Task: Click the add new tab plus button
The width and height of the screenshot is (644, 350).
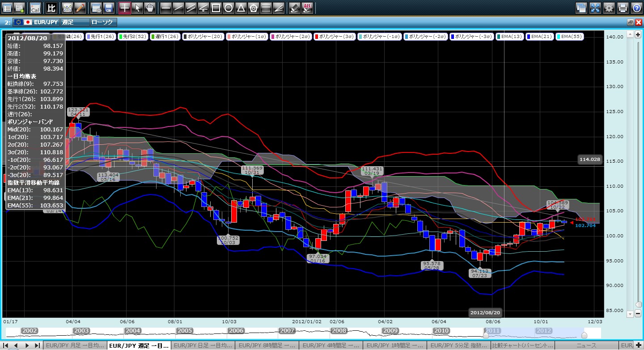Action: (x=638, y=346)
